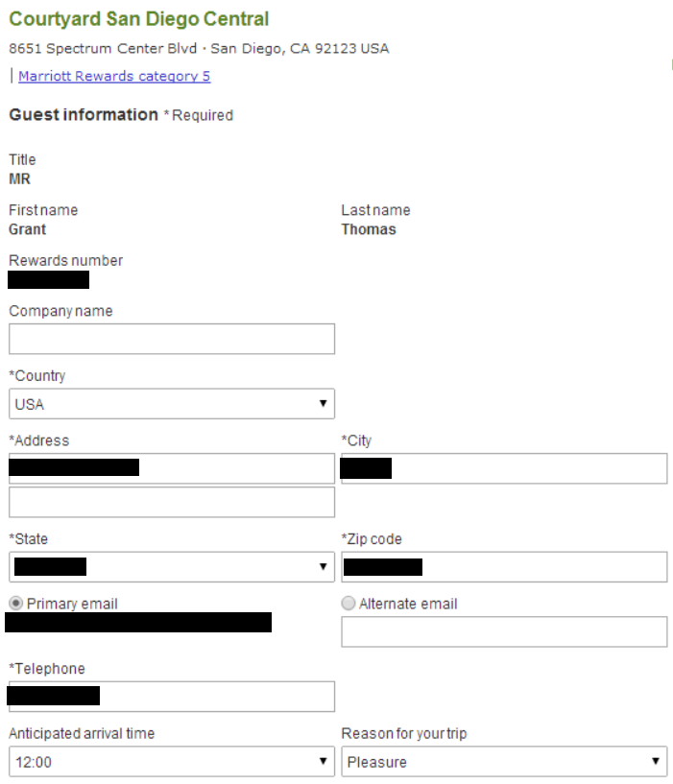This screenshot has height=784, width=673.
Task: Click the last name value Thomas
Action: [369, 229]
